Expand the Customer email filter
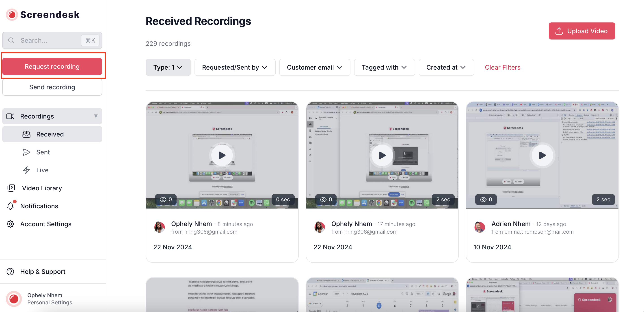This screenshot has width=644, height=312. (314, 67)
